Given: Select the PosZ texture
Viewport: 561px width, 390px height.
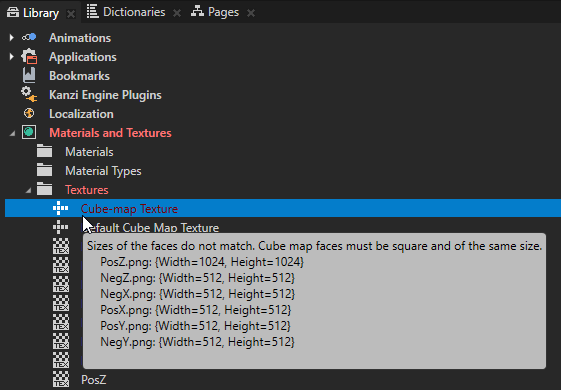Looking at the screenshot, I should pos(93,380).
